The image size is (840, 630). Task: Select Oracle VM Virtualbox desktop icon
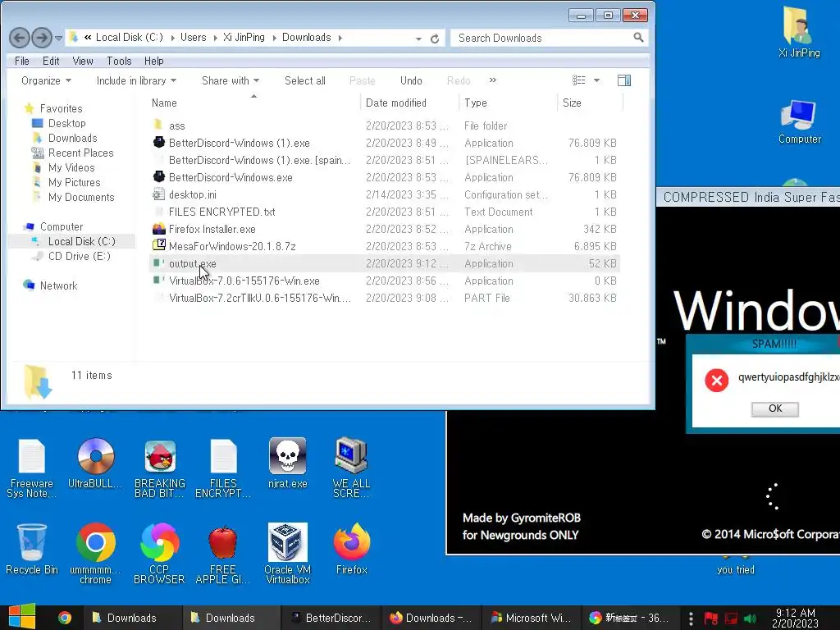pos(288,554)
